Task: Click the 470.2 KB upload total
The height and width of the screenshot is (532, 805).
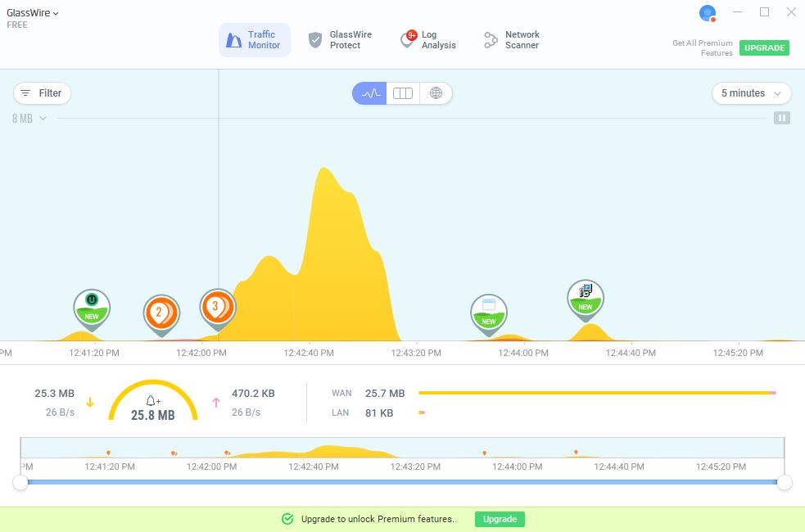Action: (x=253, y=394)
